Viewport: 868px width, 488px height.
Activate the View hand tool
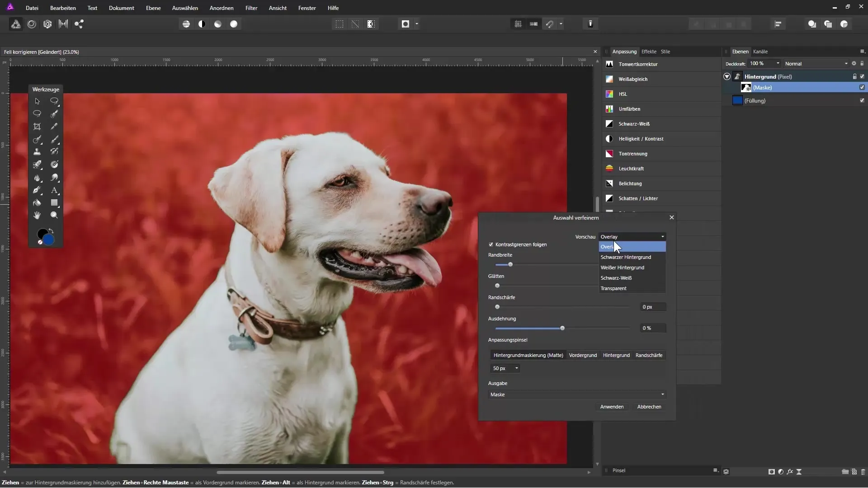pyautogui.click(x=37, y=216)
